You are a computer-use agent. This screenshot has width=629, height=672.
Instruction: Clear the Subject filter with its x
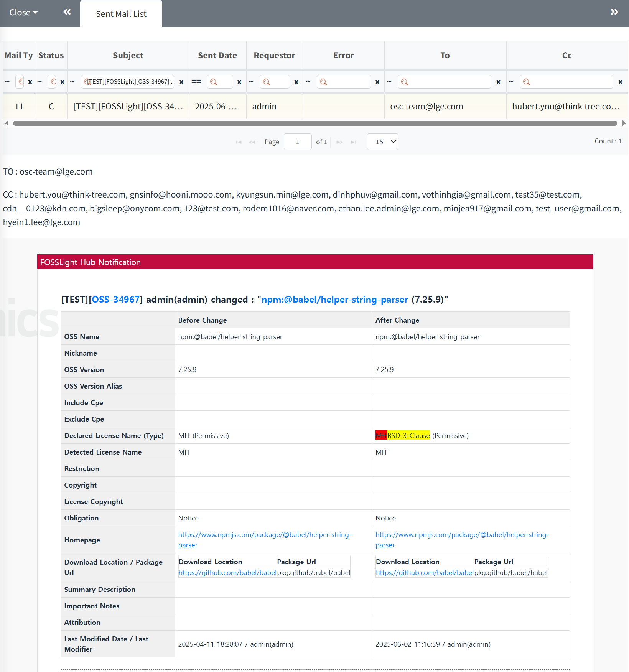coord(181,82)
